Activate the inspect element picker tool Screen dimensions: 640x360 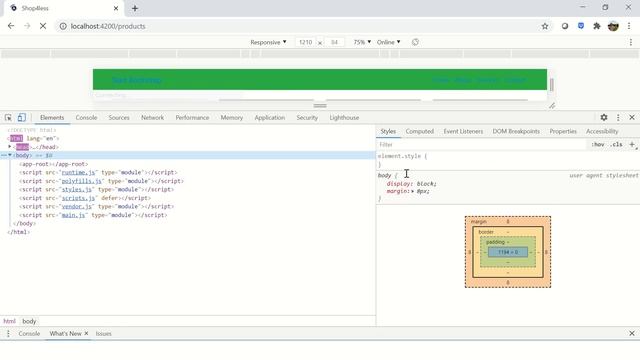[8, 118]
